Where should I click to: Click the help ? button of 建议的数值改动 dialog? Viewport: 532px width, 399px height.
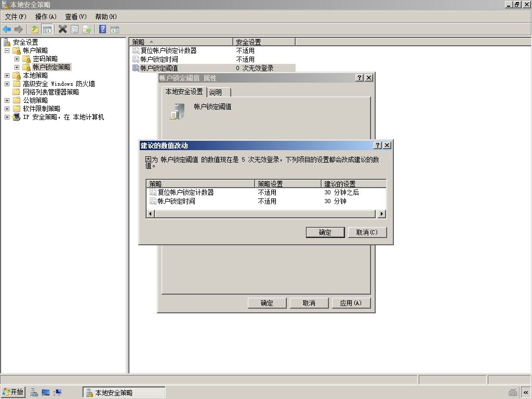(378, 145)
